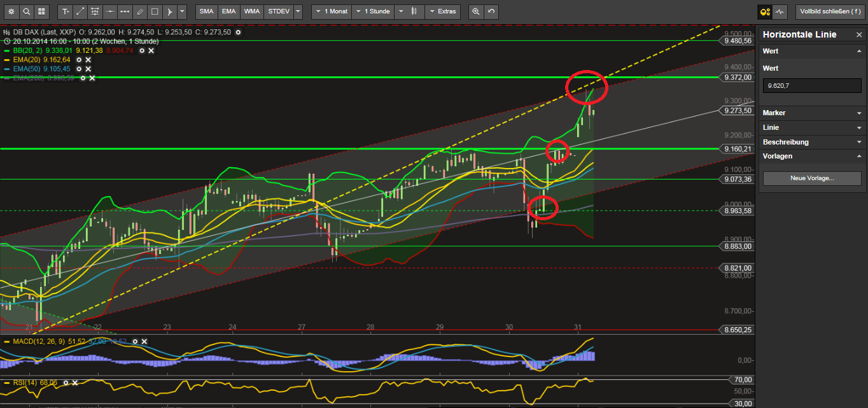This screenshot has width=868, height=408.
Task: Open candlestick chart type dropdown
Action: (409, 11)
